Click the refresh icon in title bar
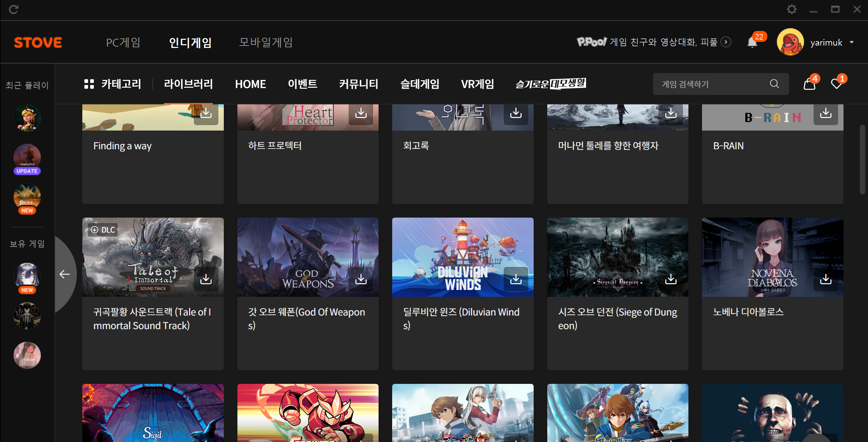 click(x=14, y=9)
